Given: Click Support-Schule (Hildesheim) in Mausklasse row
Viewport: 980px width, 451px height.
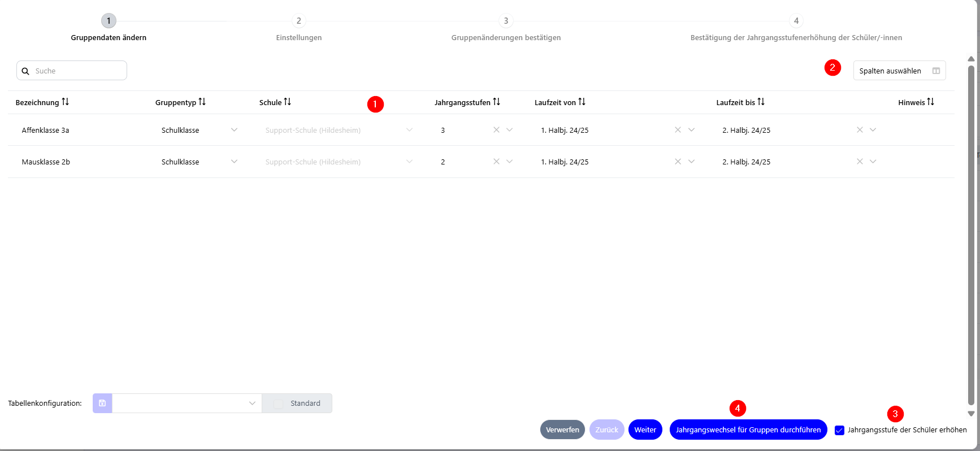Looking at the screenshot, I should point(313,162).
